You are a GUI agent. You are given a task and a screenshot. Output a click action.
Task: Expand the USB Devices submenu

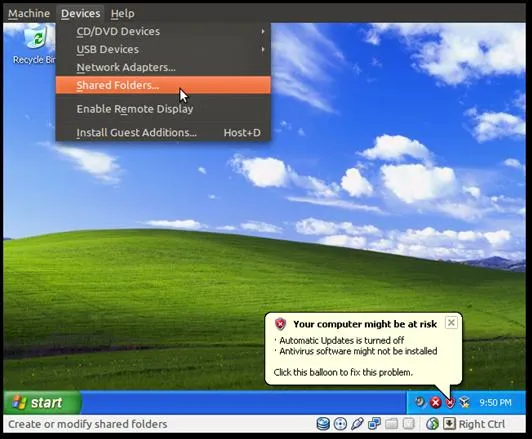(163, 50)
